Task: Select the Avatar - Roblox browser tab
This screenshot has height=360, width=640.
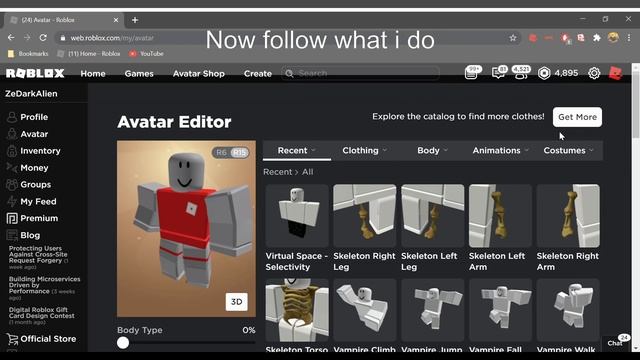Action: point(63,20)
